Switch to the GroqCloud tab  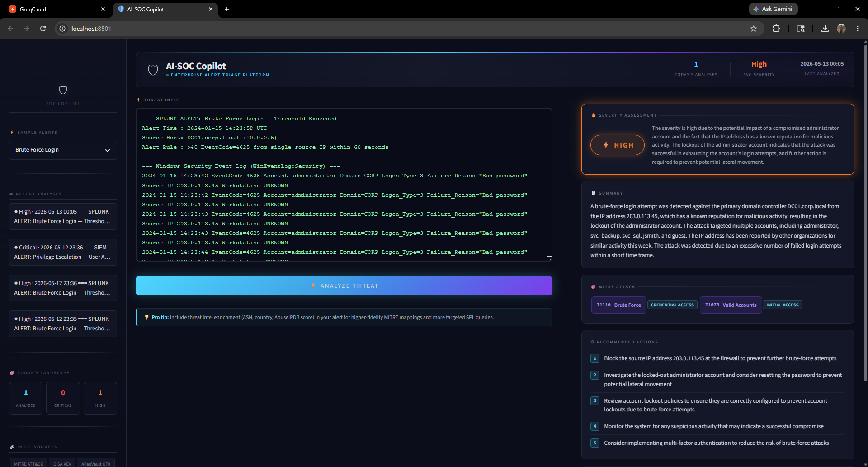tap(57, 9)
